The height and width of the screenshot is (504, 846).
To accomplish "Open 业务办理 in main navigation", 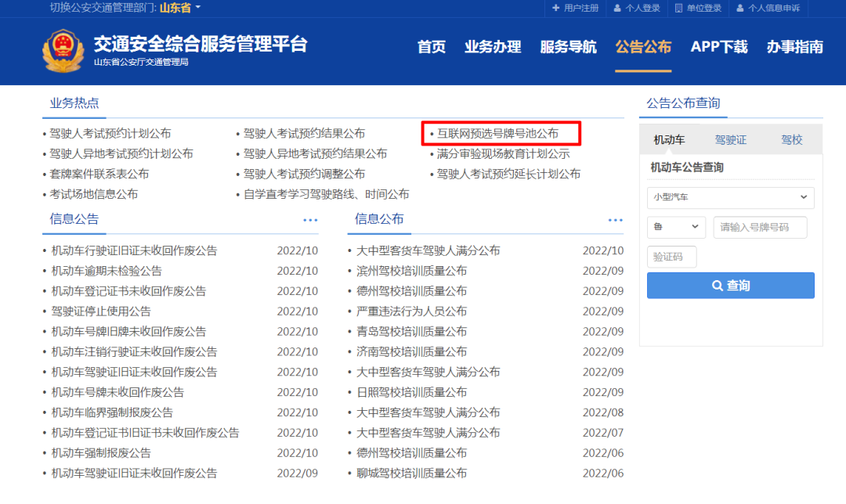I will 493,47.
